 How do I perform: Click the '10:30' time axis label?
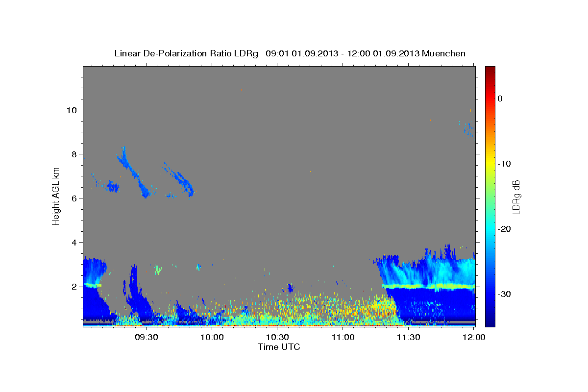click(x=277, y=337)
